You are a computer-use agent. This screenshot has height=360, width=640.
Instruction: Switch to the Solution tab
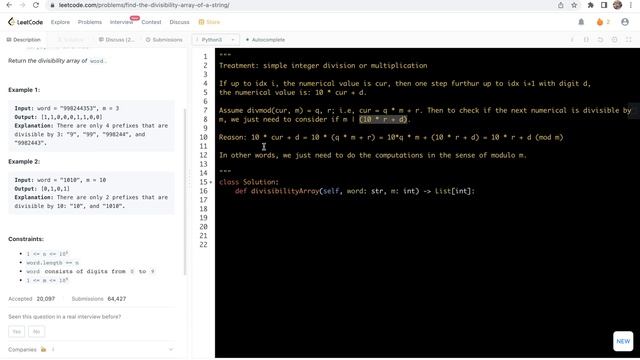point(70,40)
